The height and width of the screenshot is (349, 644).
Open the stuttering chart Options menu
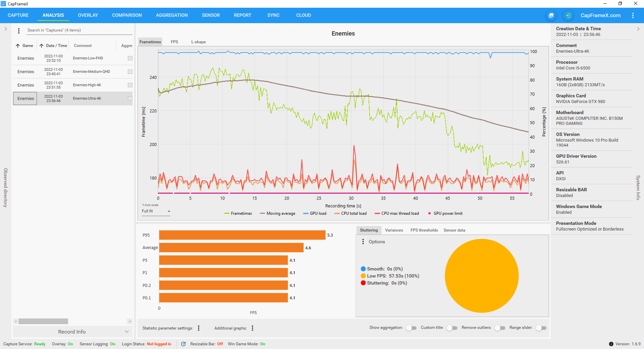tap(363, 242)
